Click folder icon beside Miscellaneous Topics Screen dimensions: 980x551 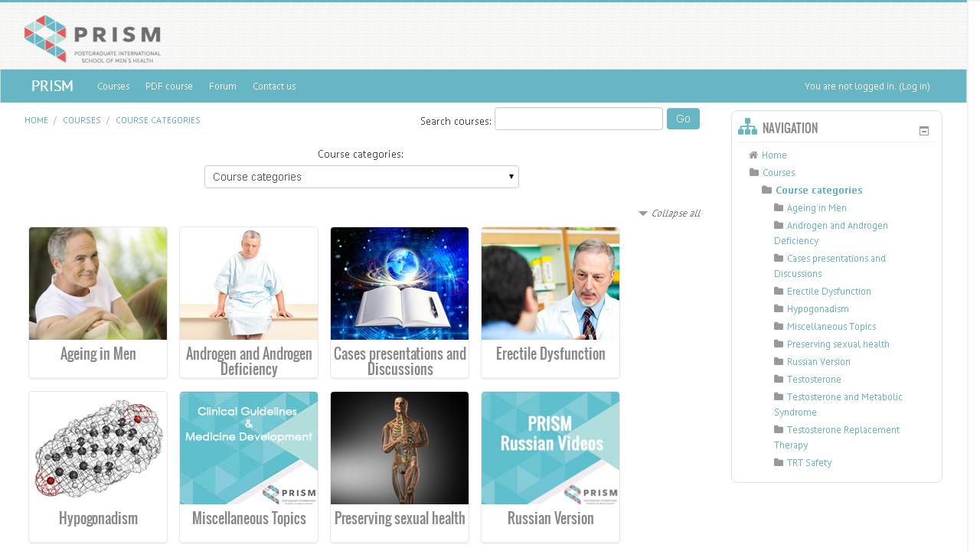pos(779,326)
